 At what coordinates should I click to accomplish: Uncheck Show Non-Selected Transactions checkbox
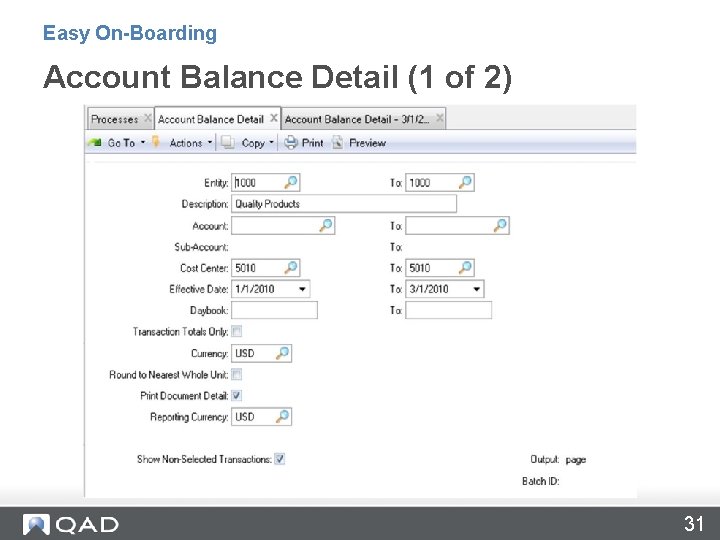pos(280,459)
